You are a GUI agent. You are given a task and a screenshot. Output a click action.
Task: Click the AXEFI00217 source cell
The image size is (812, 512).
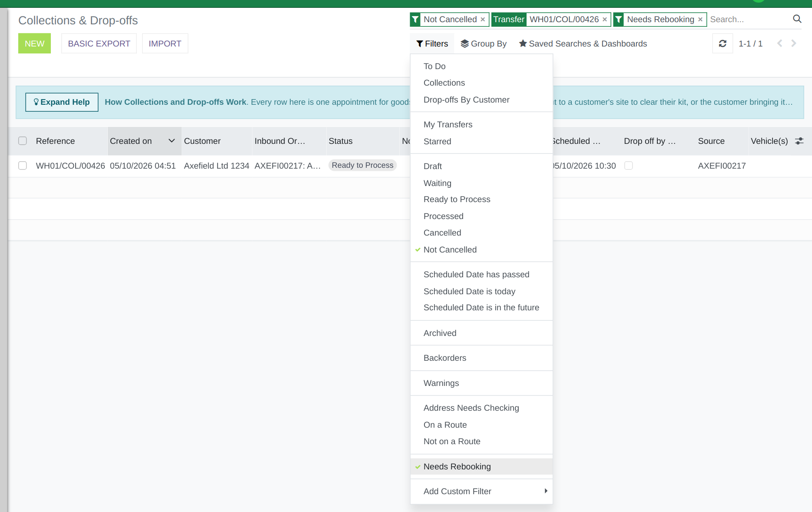[722, 166]
